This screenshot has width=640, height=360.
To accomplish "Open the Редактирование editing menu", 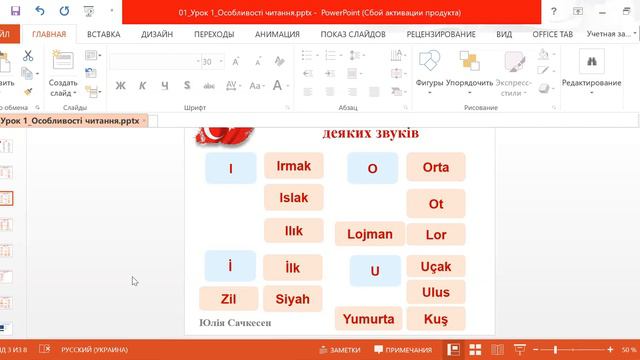I will (x=591, y=73).
